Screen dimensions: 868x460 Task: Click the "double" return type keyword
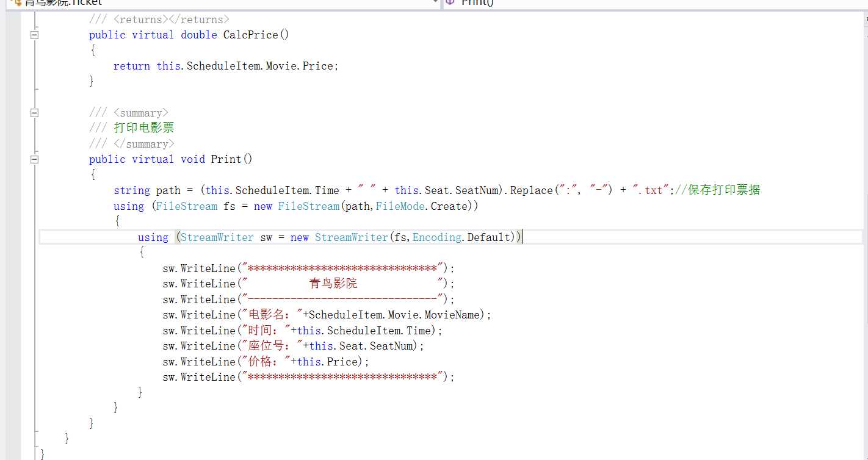199,35
